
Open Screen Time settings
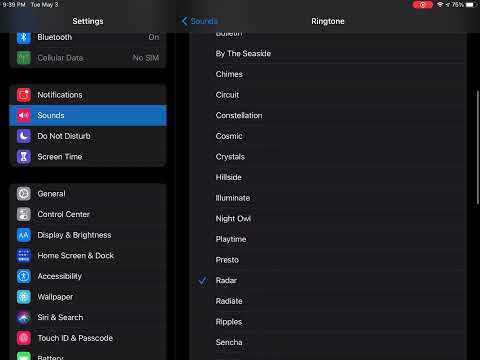click(x=88, y=157)
